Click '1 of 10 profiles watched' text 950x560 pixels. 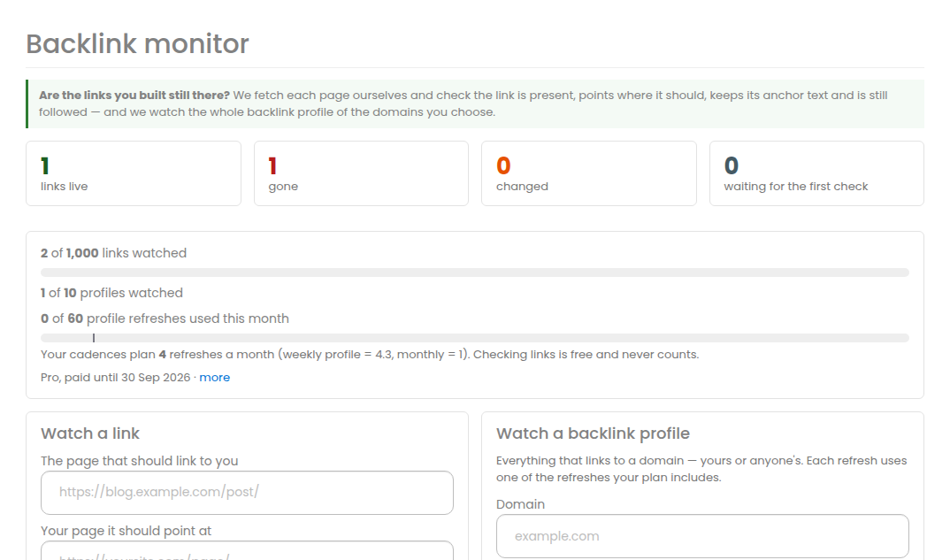tap(111, 293)
